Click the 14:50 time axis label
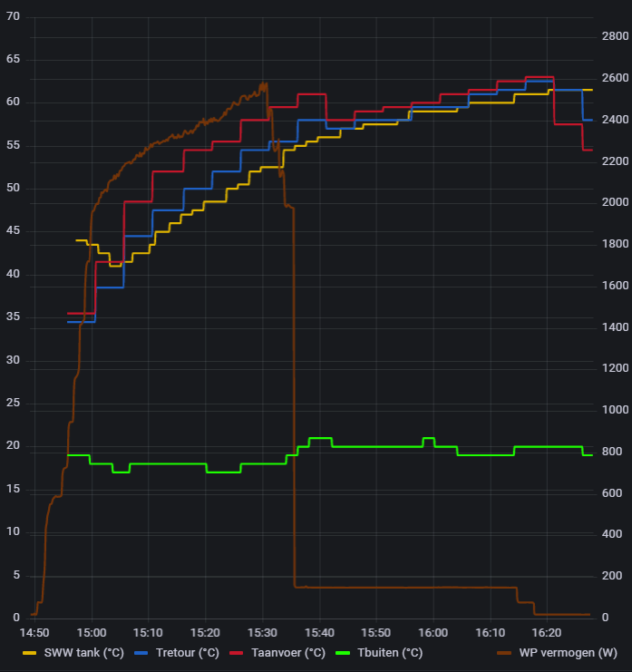 click(34, 633)
